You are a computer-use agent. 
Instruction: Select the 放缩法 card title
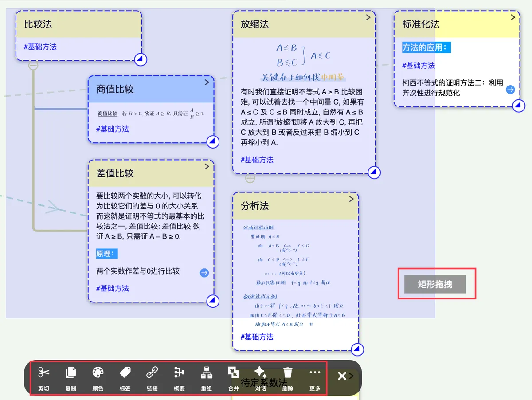[x=255, y=24]
